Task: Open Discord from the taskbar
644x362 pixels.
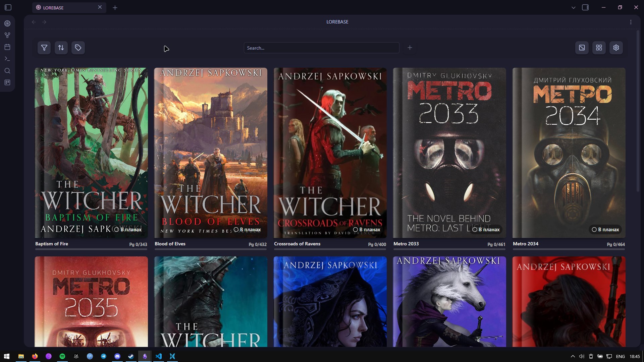Action: tap(117, 356)
